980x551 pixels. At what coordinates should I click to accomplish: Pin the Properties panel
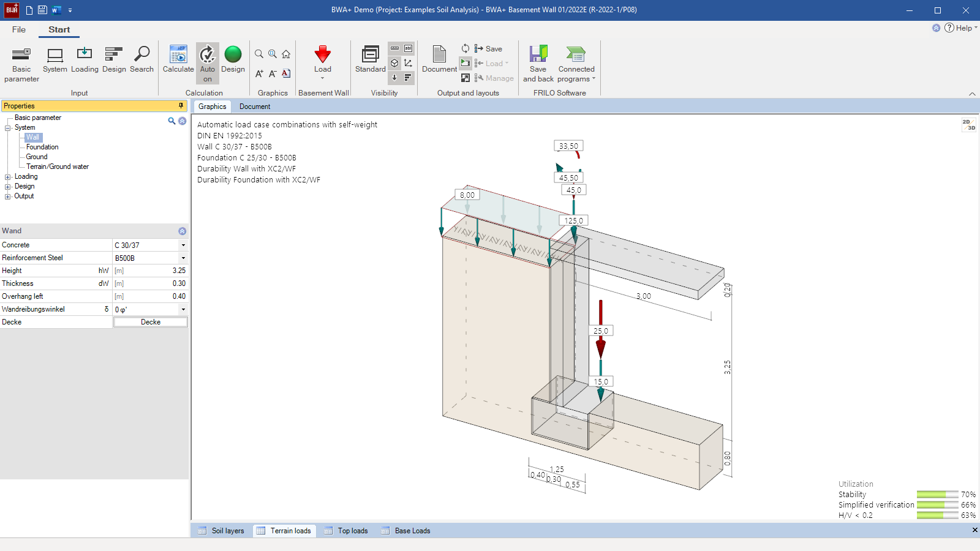point(181,105)
